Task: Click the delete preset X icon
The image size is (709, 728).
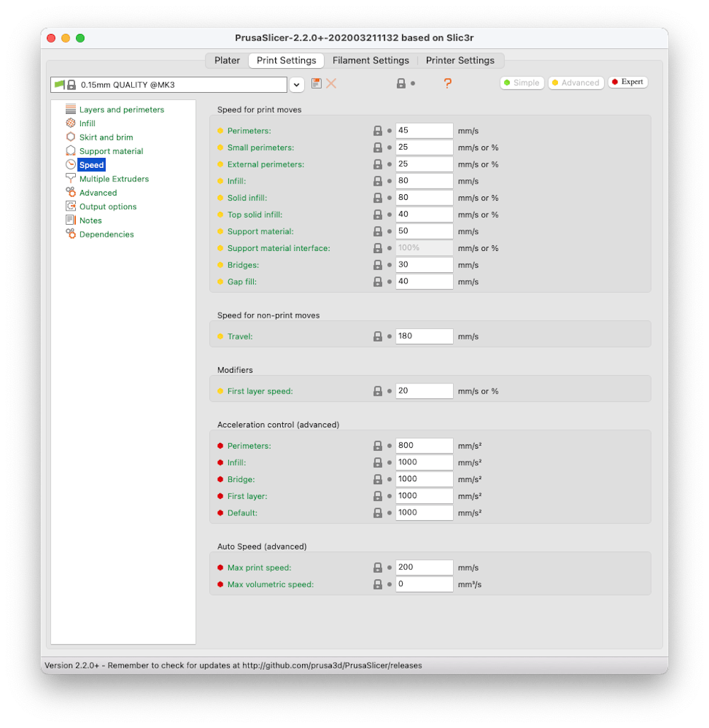Action: click(331, 84)
